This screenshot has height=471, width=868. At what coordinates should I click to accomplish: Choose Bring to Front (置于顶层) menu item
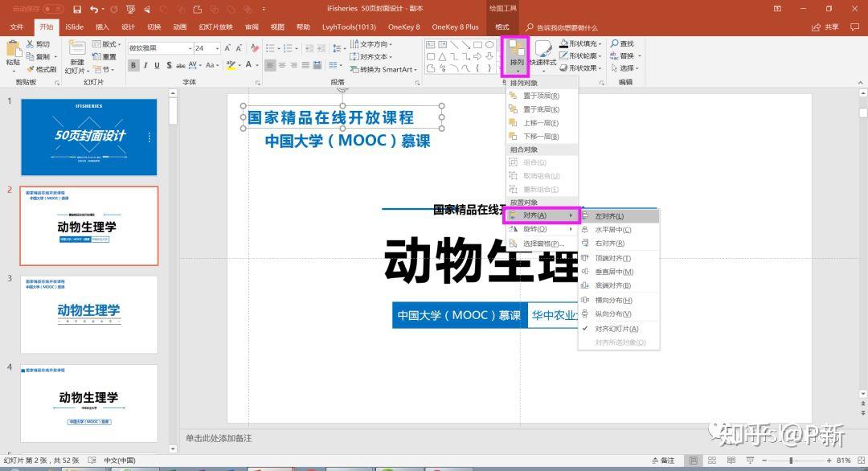[542, 96]
